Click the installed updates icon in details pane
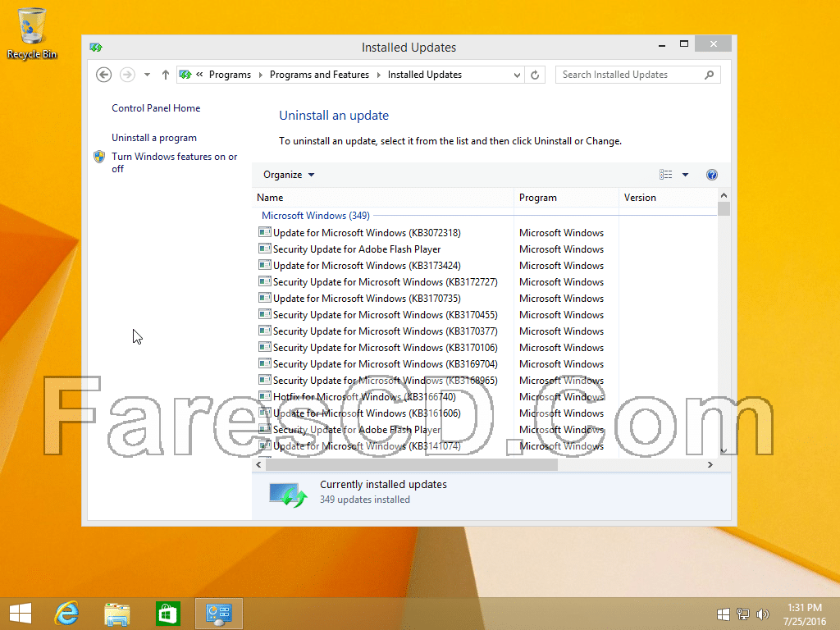The width and height of the screenshot is (840, 630). point(288,493)
